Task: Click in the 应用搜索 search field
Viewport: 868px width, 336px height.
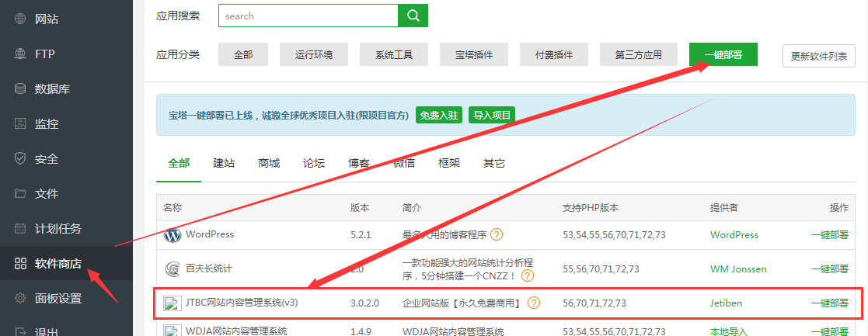Action: 309,16
